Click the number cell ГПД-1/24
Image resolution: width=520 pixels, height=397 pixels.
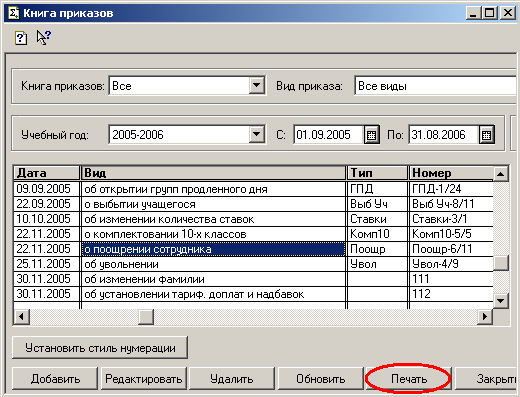(x=451, y=189)
